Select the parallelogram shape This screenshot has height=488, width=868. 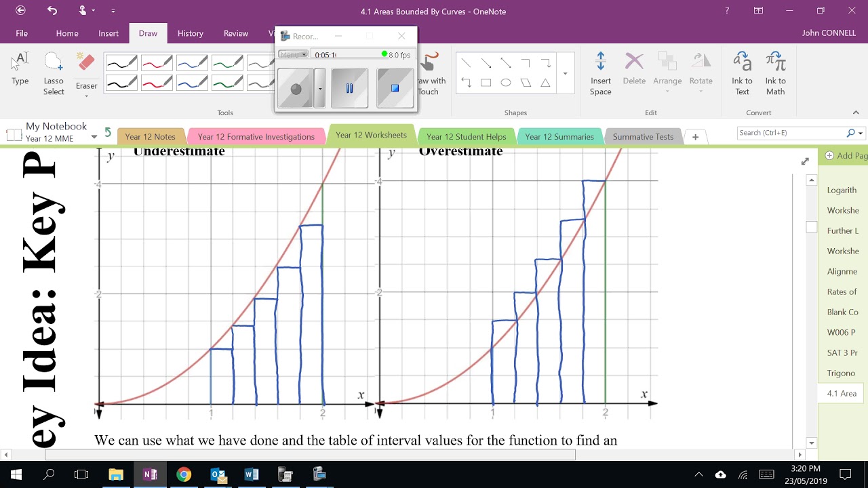(526, 83)
